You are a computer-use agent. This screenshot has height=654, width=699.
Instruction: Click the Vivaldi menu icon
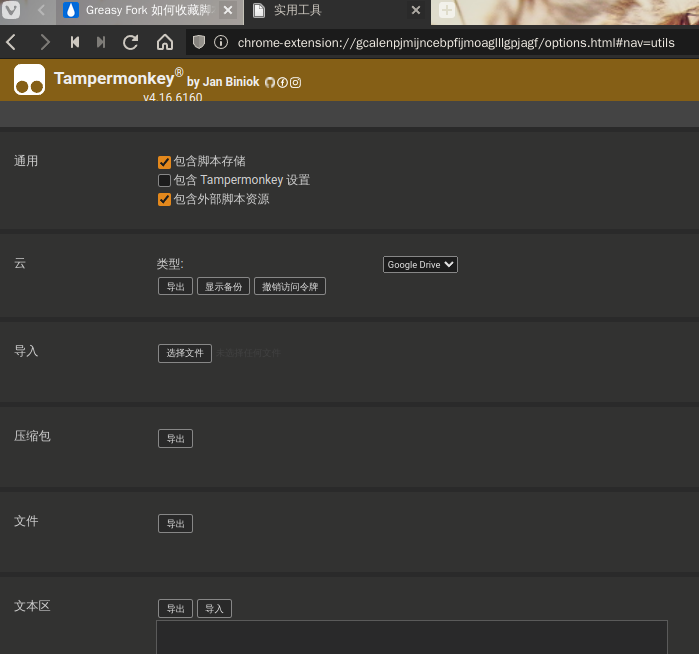pyautogui.click(x=13, y=11)
